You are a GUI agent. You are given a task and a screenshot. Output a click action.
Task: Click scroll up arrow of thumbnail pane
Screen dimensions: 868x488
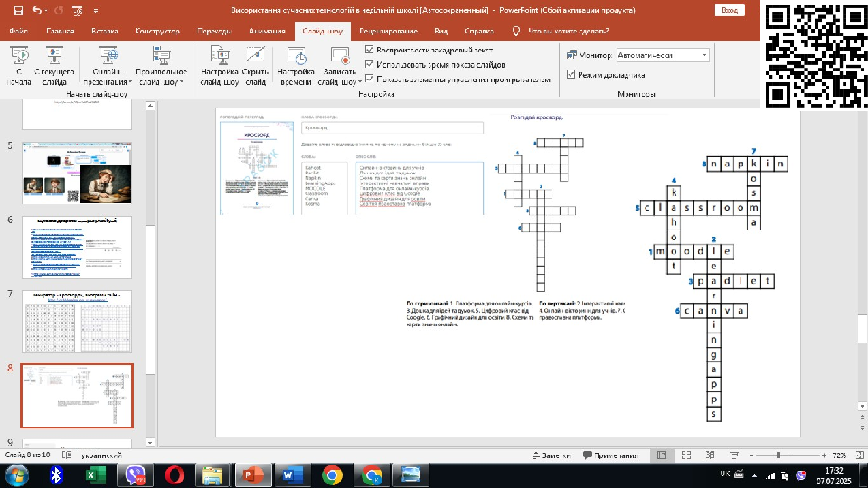coord(150,105)
